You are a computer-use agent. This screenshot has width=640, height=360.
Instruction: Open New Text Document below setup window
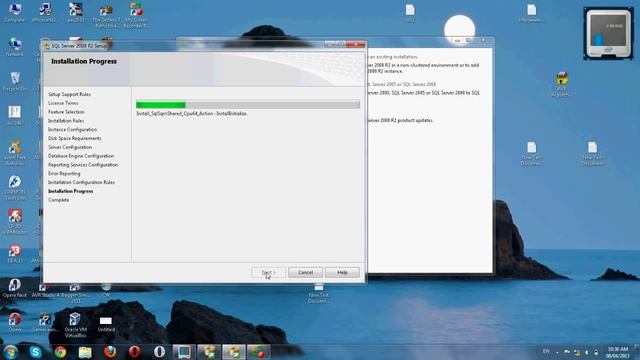[x=318, y=293]
